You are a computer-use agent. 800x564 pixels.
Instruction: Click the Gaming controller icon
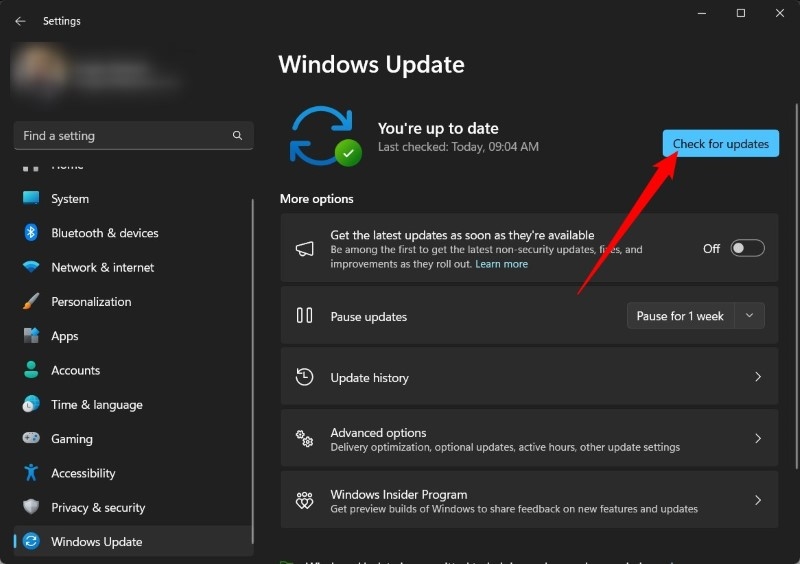[x=31, y=439]
